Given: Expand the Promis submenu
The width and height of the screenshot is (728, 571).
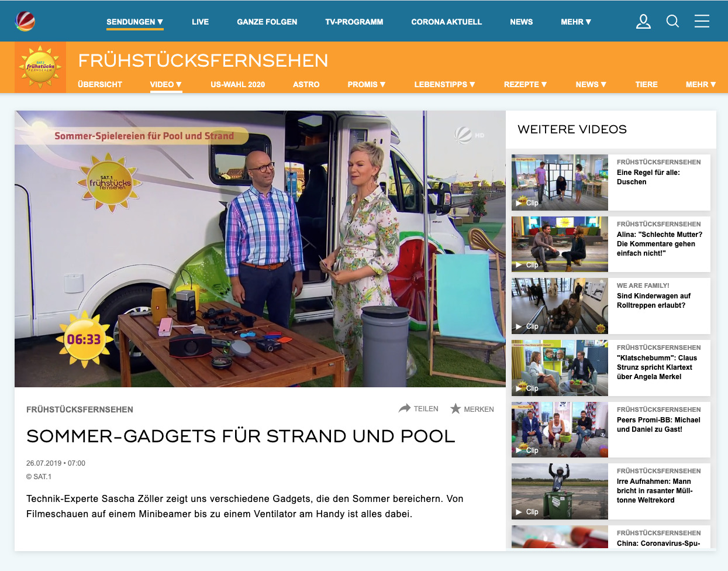Looking at the screenshot, I should (x=366, y=84).
